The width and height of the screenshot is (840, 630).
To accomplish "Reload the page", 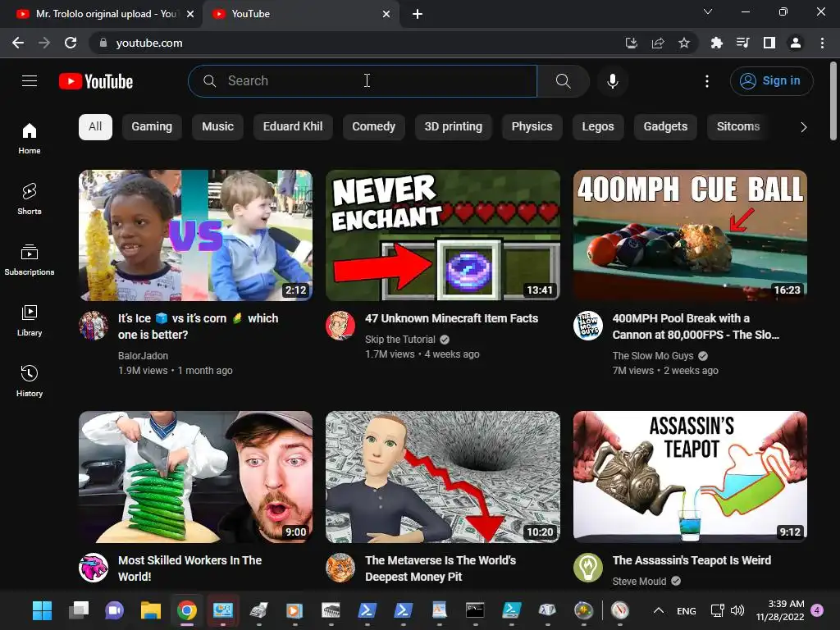I will click(71, 43).
